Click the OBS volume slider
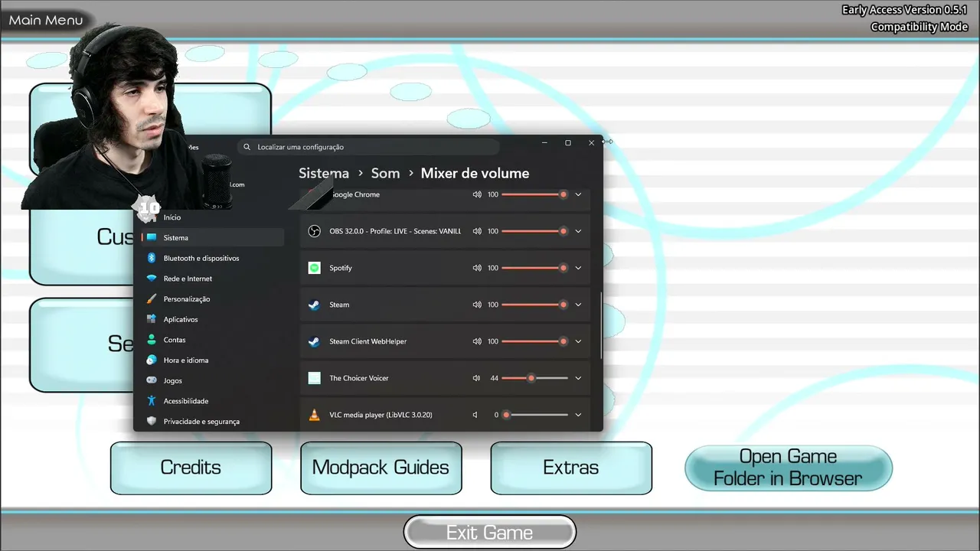The width and height of the screenshot is (980, 551). (534, 231)
